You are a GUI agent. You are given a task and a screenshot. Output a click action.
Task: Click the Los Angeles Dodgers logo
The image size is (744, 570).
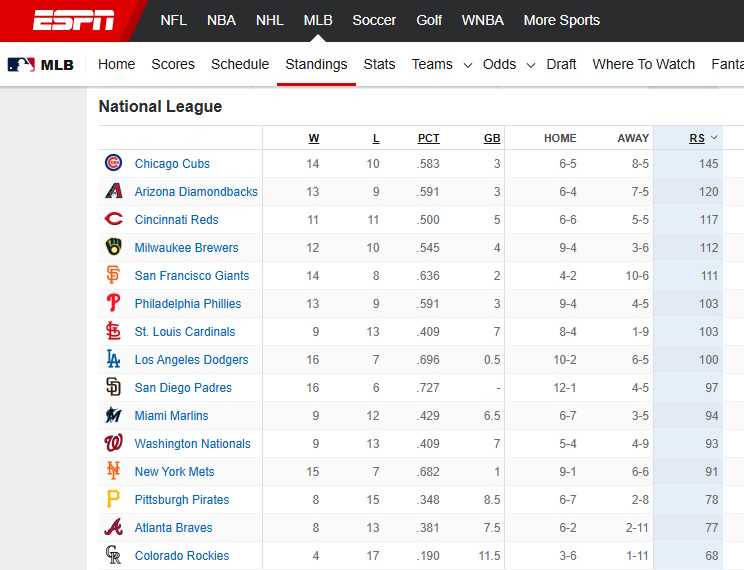pyautogui.click(x=113, y=359)
